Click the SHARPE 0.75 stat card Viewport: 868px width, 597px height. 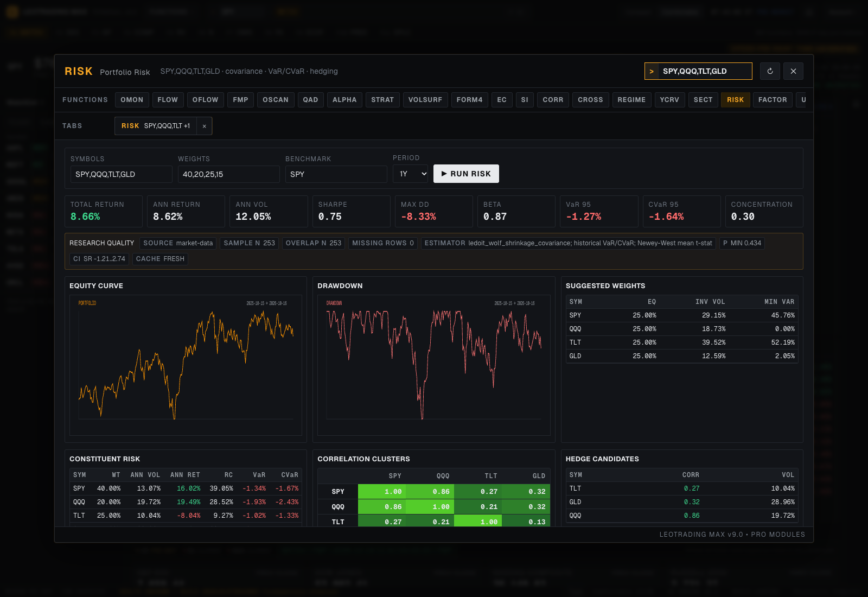point(352,211)
